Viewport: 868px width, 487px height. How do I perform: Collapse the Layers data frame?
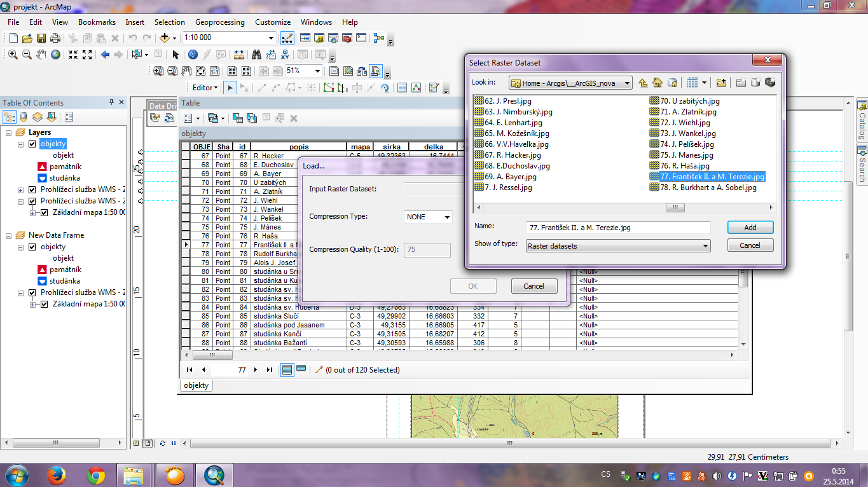pyautogui.click(x=10, y=132)
